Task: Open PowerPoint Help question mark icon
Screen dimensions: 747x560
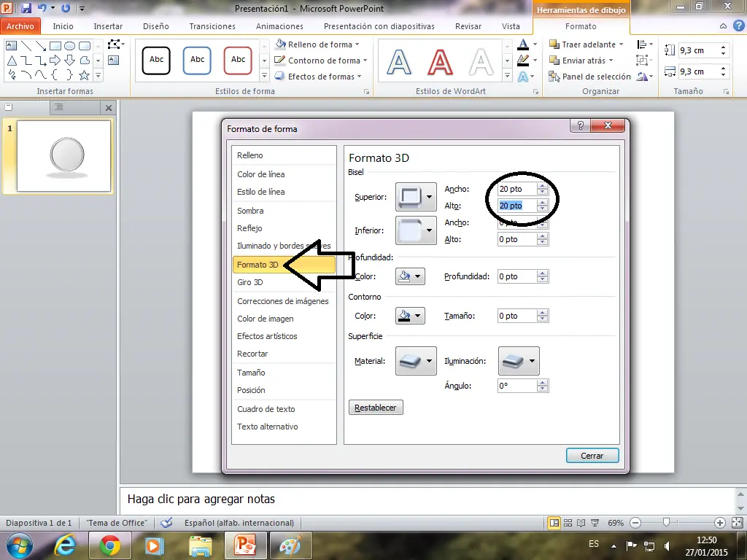Action: click(738, 26)
